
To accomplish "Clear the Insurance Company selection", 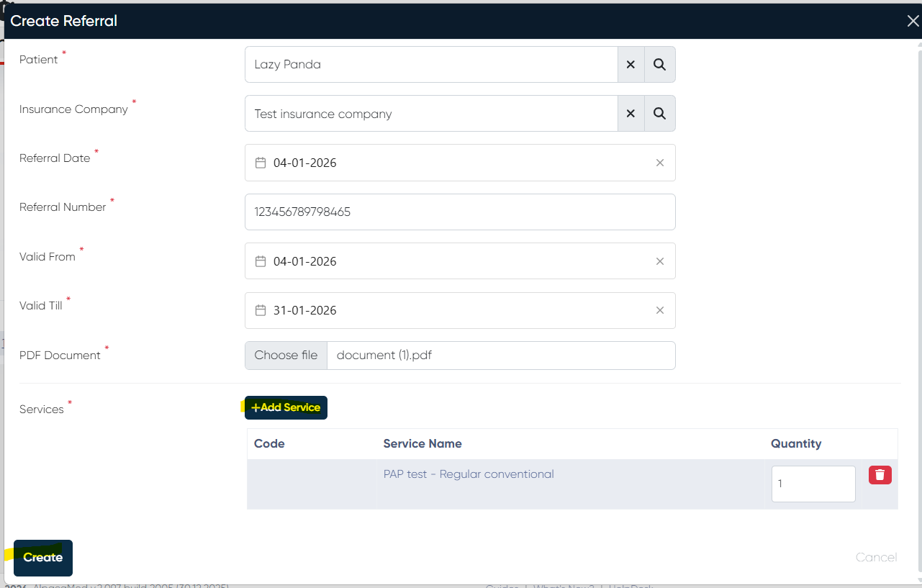I will coord(631,114).
